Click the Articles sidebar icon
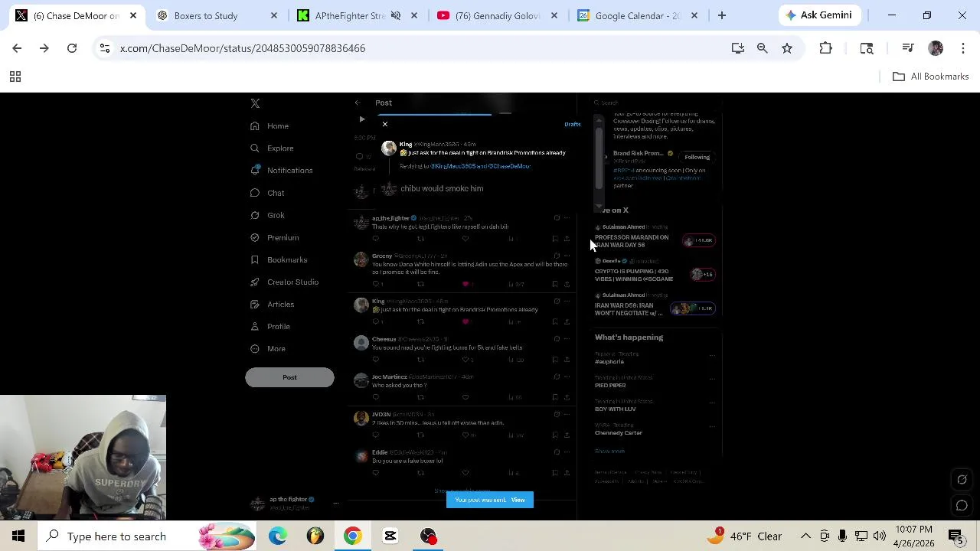980x551 pixels. tap(256, 304)
